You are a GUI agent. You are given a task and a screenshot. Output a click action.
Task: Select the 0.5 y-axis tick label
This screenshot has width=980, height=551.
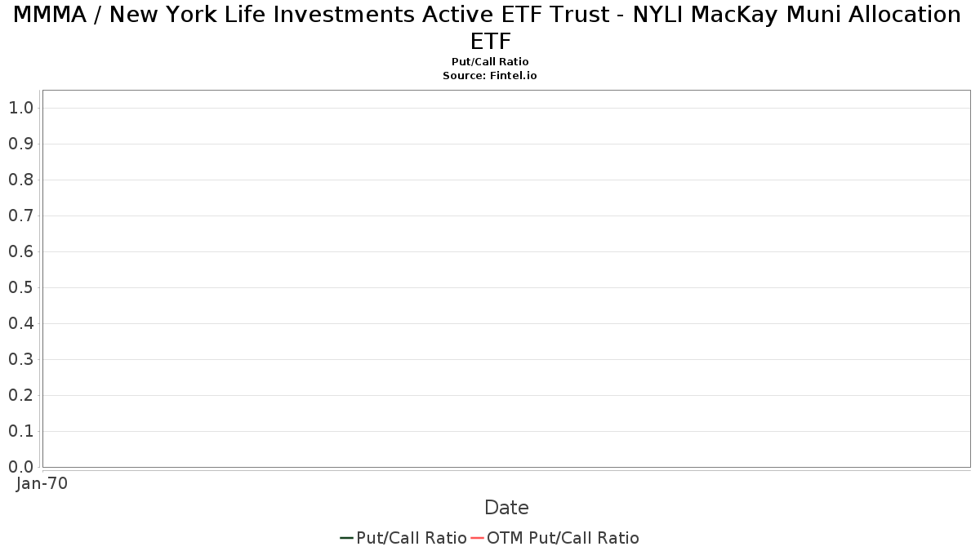(x=20, y=287)
